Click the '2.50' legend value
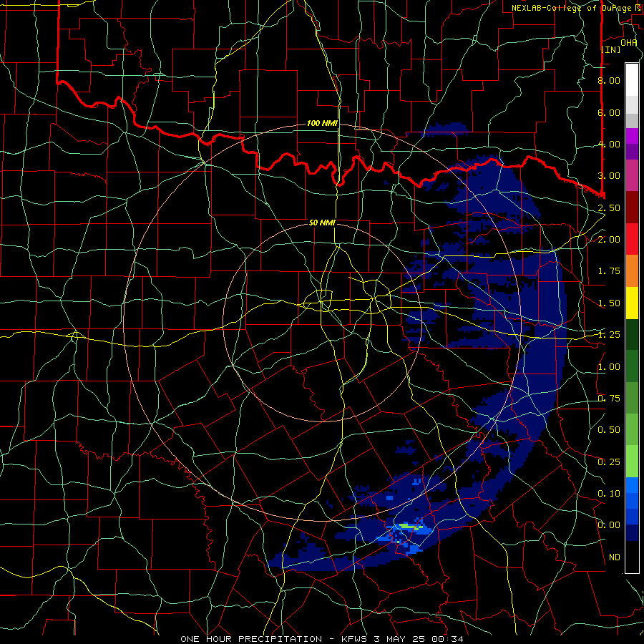This screenshot has height=644, width=644. click(609, 208)
